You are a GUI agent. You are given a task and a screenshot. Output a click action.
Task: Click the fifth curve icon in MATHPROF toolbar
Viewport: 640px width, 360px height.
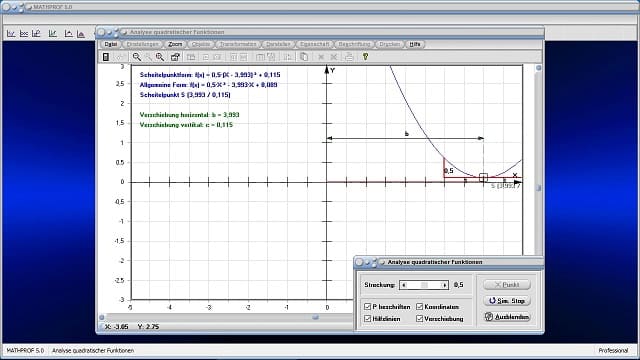click(x=68, y=34)
